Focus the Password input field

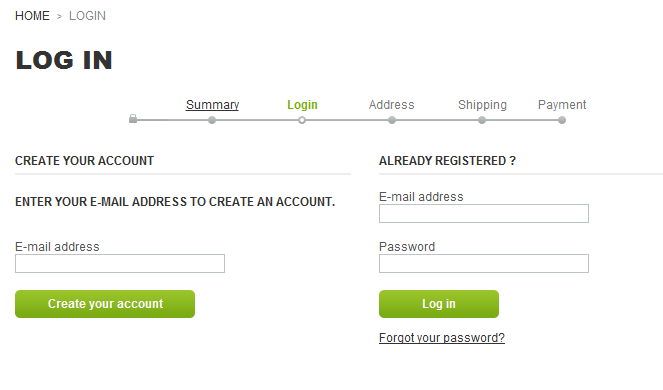click(x=484, y=264)
